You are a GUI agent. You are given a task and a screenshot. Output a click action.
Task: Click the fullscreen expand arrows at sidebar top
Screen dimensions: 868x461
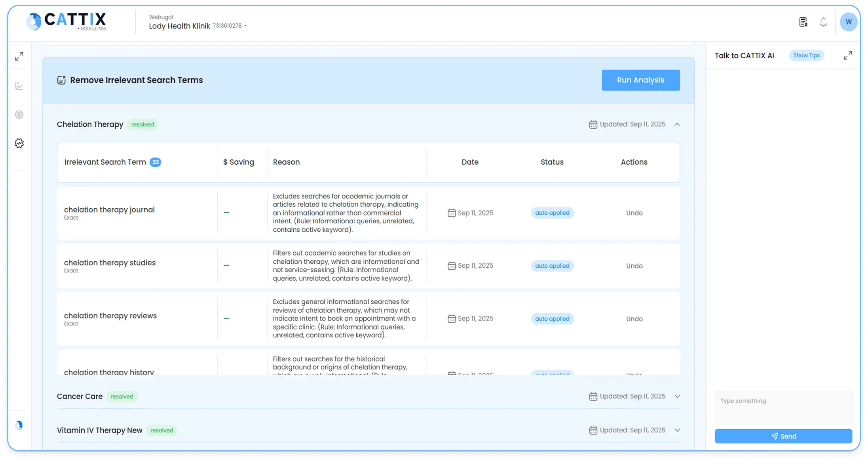(x=19, y=56)
